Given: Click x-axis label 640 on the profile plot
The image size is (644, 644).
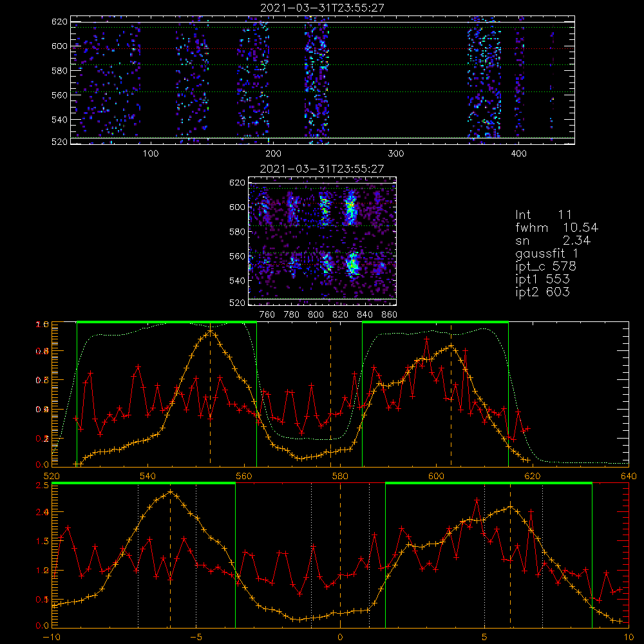Looking at the screenshot, I should point(629,477).
